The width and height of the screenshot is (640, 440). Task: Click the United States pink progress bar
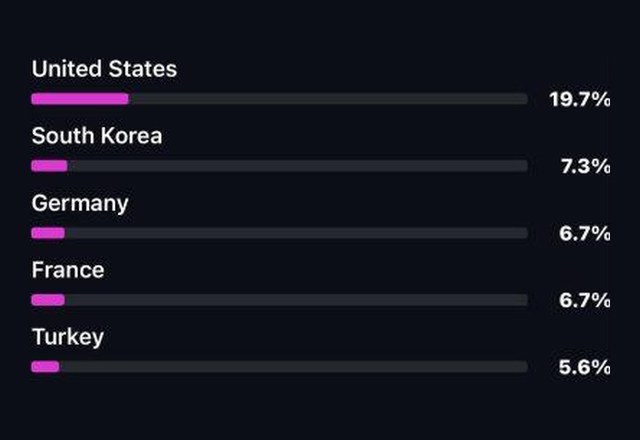coord(80,99)
